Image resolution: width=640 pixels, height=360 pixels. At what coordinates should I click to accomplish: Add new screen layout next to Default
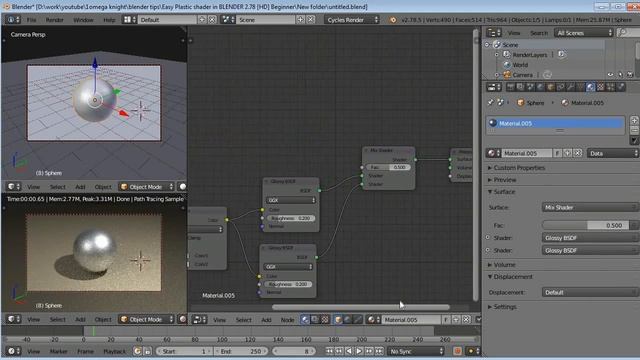[202, 20]
